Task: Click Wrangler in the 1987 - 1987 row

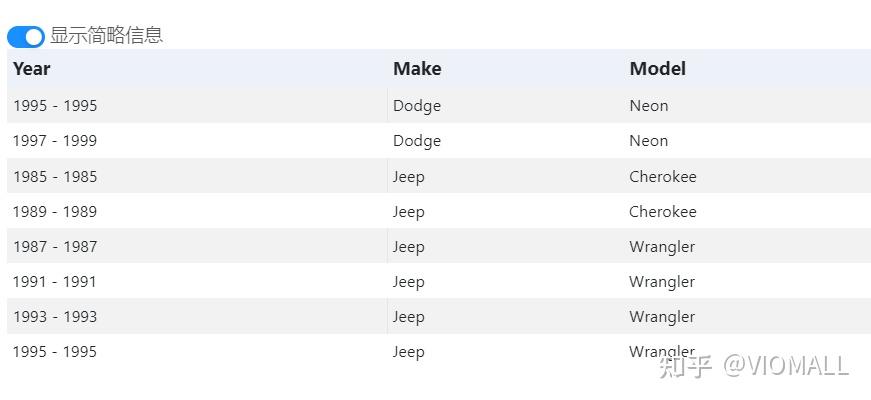Action: coord(662,247)
